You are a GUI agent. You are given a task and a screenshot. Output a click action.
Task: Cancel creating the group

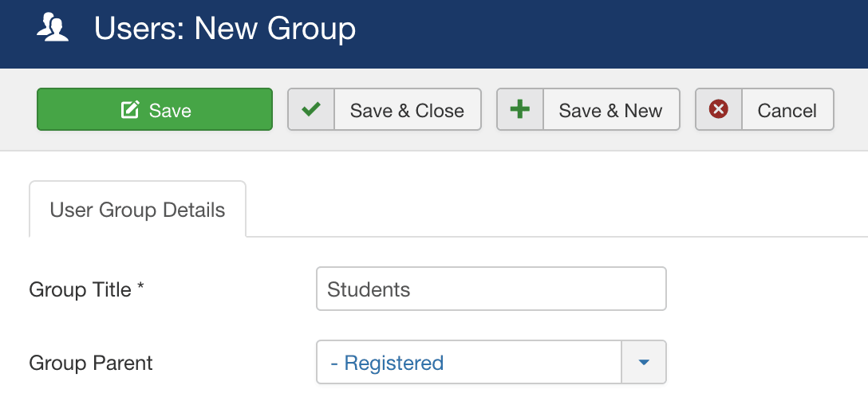tap(764, 109)
